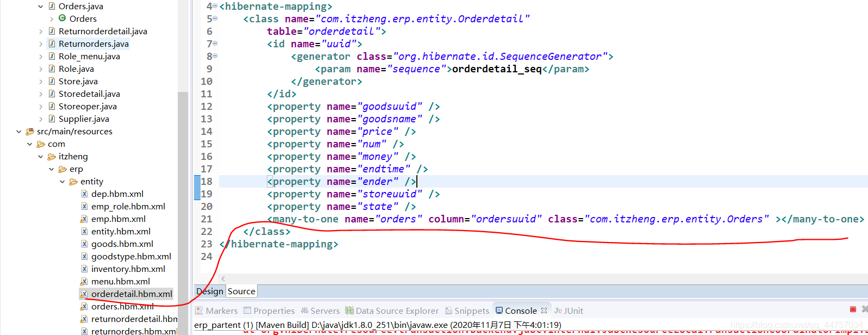Click the Markers view icon
Image resolution: width=868 pixels, height=335 pixels.
(x=199, y=311)
